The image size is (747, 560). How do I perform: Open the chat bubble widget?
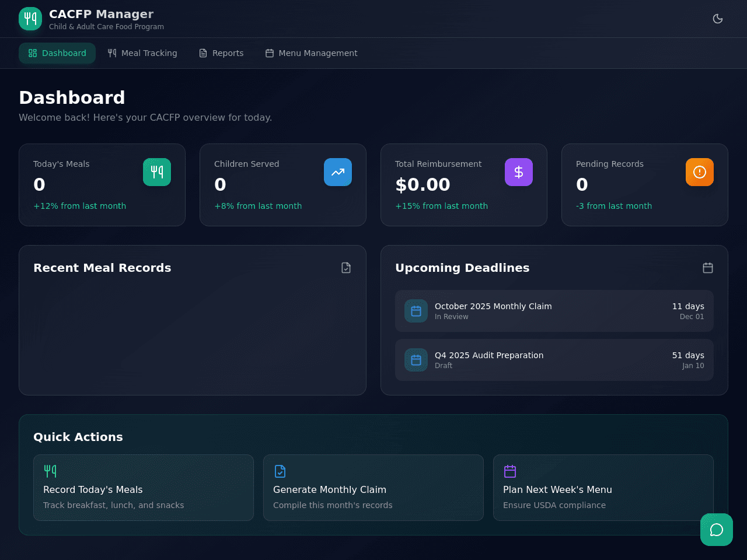point(717,530)
